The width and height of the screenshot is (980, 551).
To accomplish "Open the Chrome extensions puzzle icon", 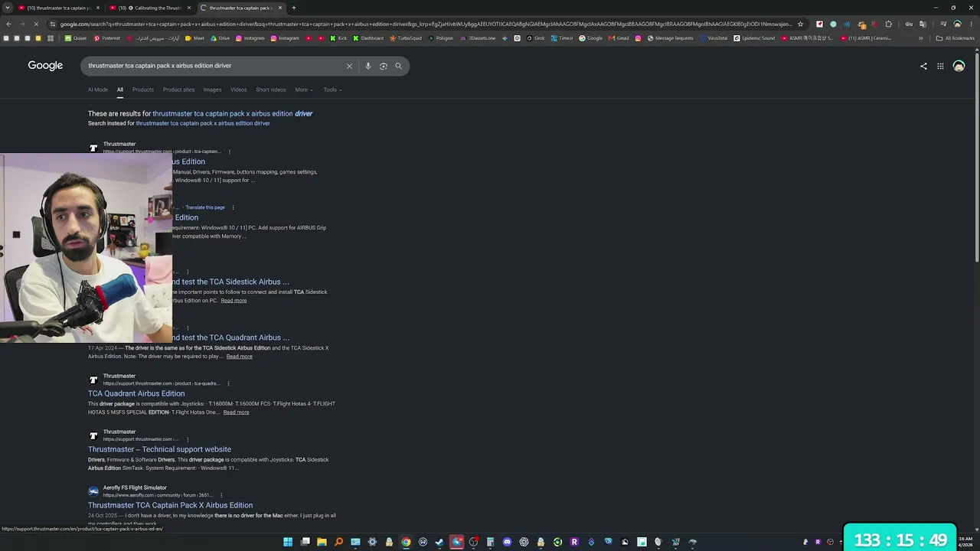I will coord(888,24).
